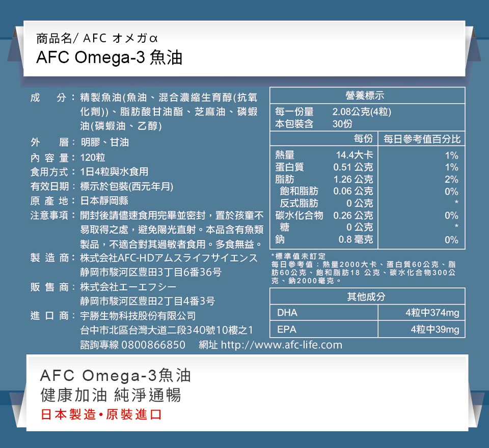The image size is (489, 448).
Task: Click the '每一份量' serving size row
Action: point(333,111)
